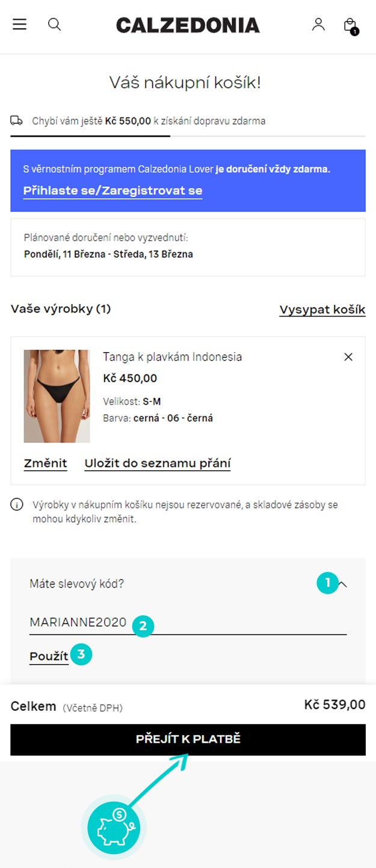This screenshot has width=376, height=868.
Task: Click the search magnifier icon
Action: 55,25
